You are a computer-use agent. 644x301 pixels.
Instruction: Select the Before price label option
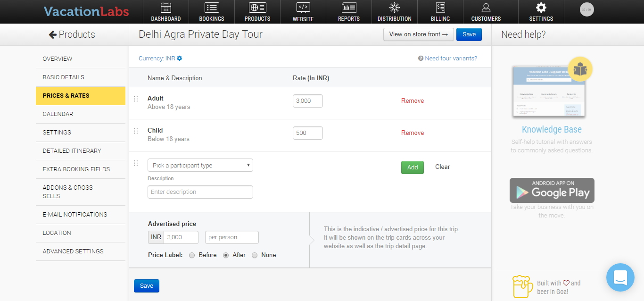point(192,255)
